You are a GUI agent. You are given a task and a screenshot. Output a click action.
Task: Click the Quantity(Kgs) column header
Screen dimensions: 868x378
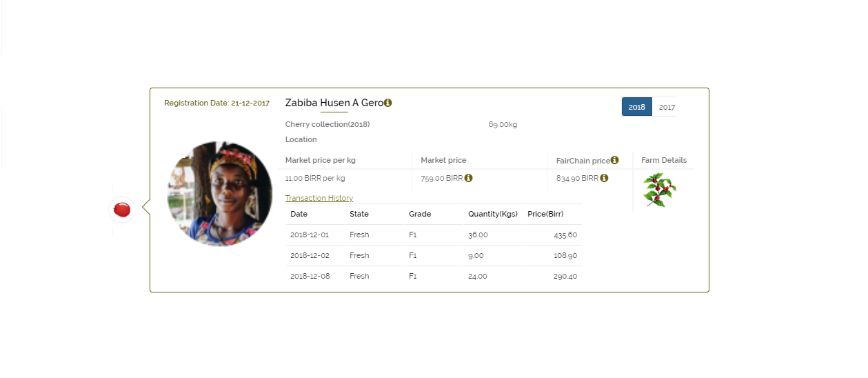(x=493, y=214)
